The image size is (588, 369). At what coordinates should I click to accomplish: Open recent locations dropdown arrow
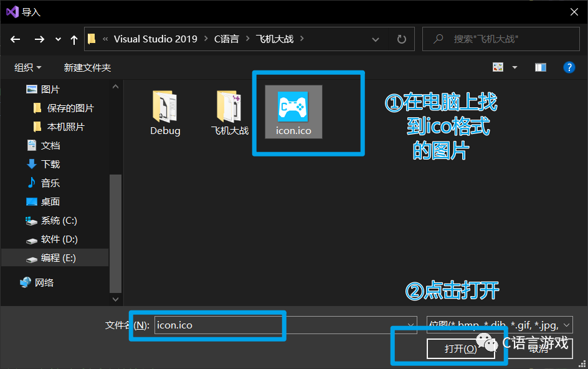pos(58,39)
